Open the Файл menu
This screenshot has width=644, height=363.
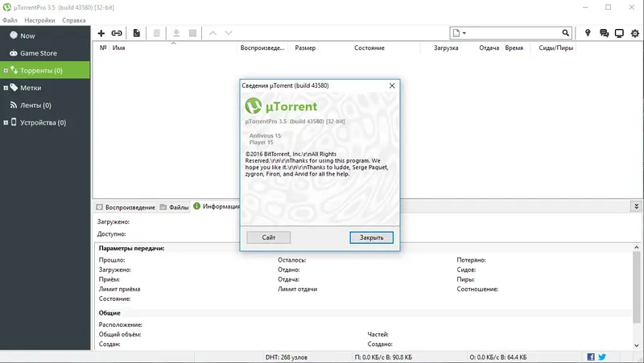tap(10, 20)
